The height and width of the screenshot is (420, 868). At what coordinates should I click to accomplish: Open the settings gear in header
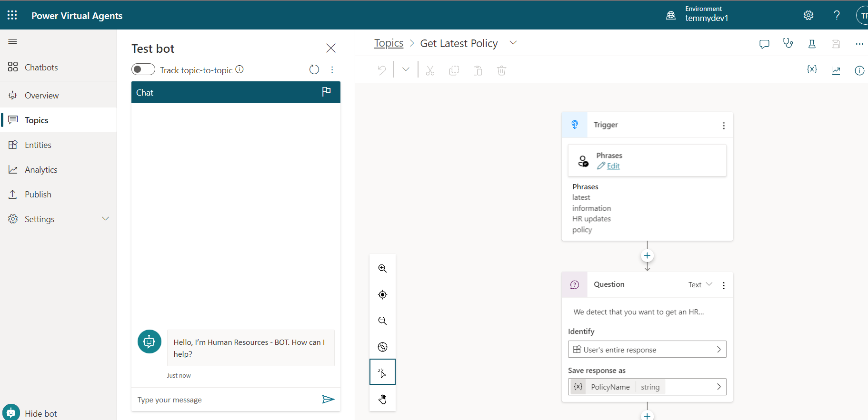tap(808, 15)
